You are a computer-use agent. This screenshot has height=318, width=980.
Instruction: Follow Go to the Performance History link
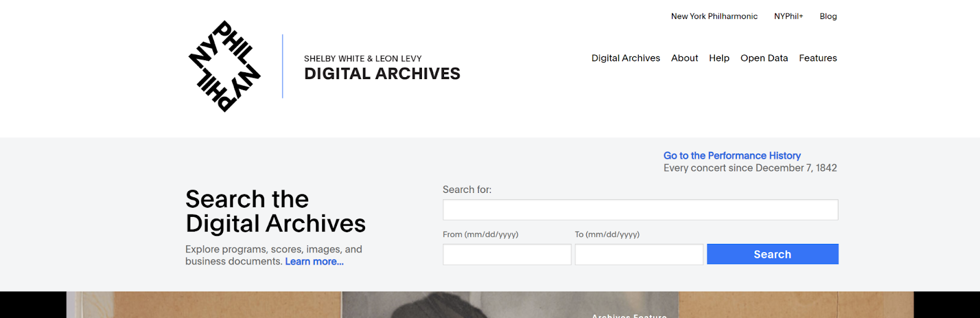coord(732,156)
